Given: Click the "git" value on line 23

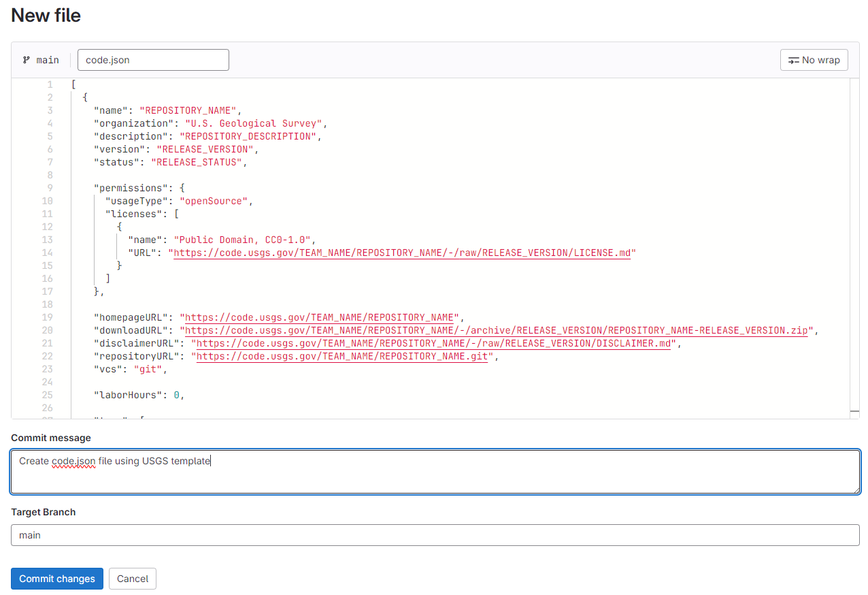Looking at the screenshot, I should pos(148,369).
